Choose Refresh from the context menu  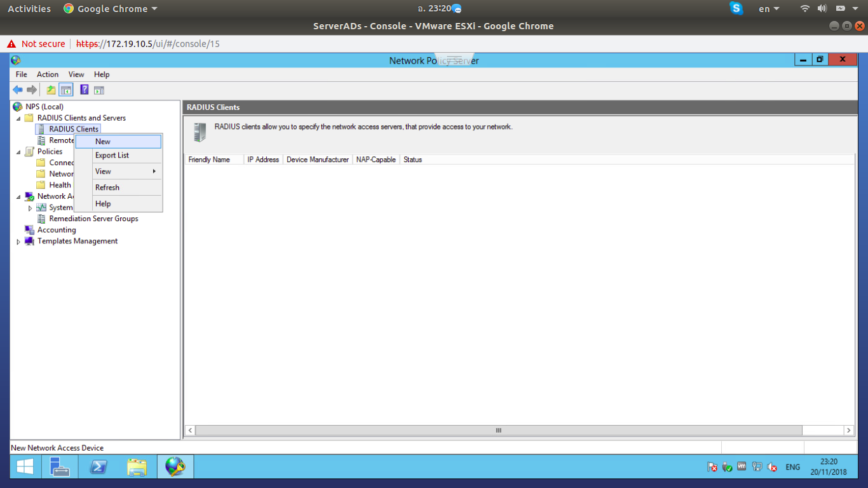[x=118, y=187]
